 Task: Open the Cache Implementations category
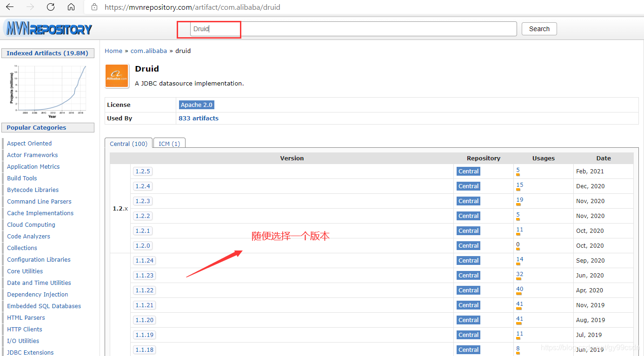point(40,213)
